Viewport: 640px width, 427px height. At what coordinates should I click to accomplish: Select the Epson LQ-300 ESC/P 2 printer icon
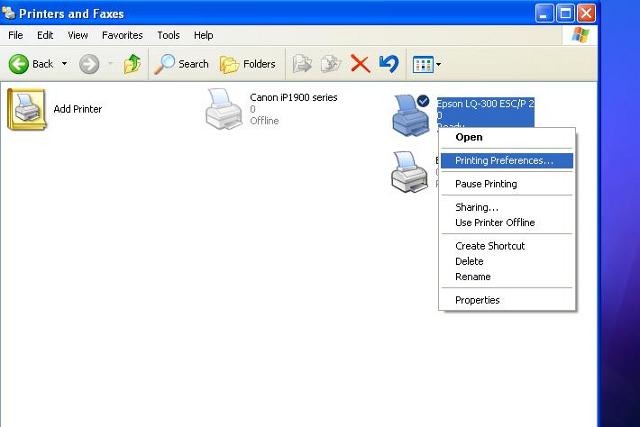(x=411, y=115)
